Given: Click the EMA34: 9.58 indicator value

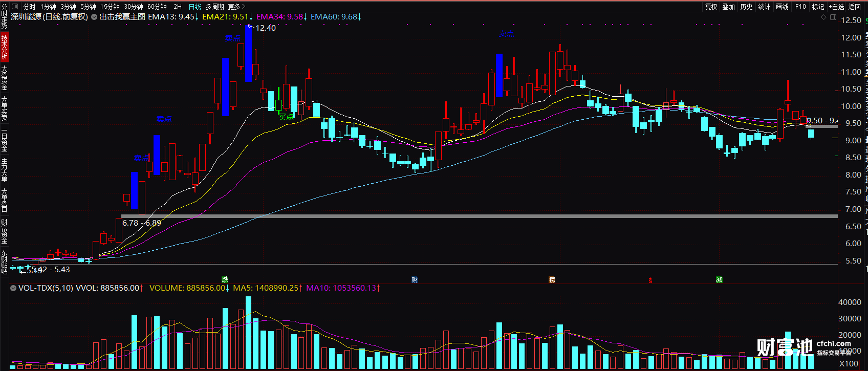Looking at the screenshot, I should click(x=281, y=17).
